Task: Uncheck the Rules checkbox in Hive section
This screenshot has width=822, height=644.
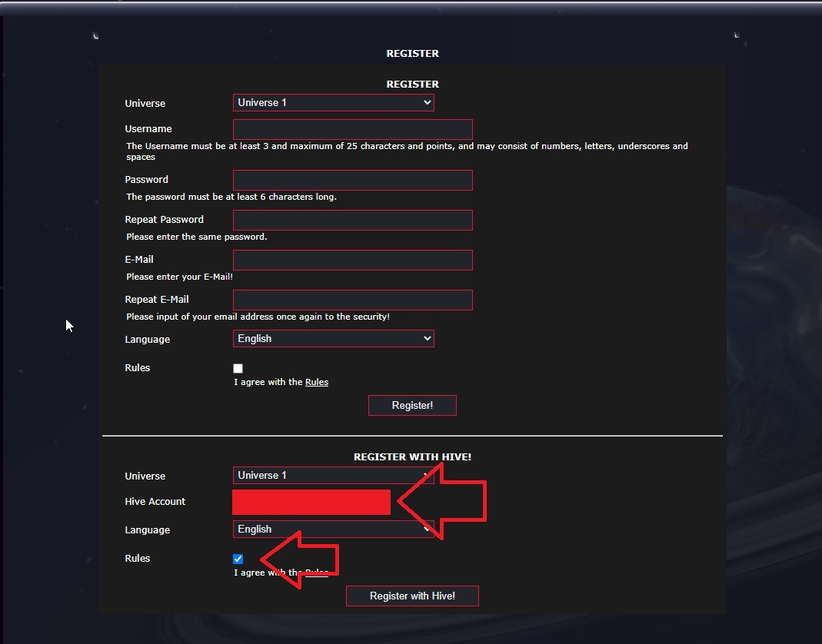Action: pos(238,559)
